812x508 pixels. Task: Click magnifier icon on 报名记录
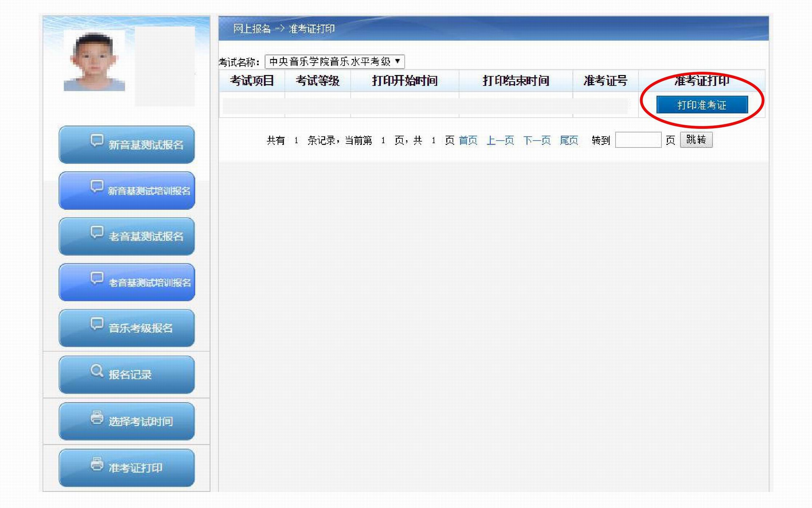(x=97, y=371)
